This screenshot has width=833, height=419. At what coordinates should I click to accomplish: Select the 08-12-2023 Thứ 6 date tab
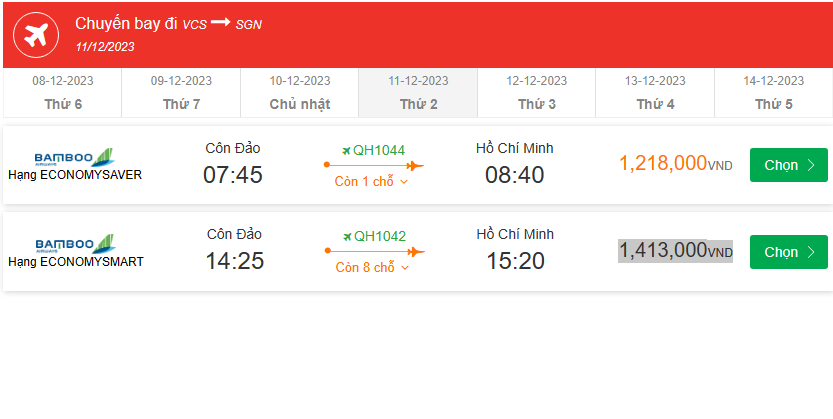click(63, 93)
